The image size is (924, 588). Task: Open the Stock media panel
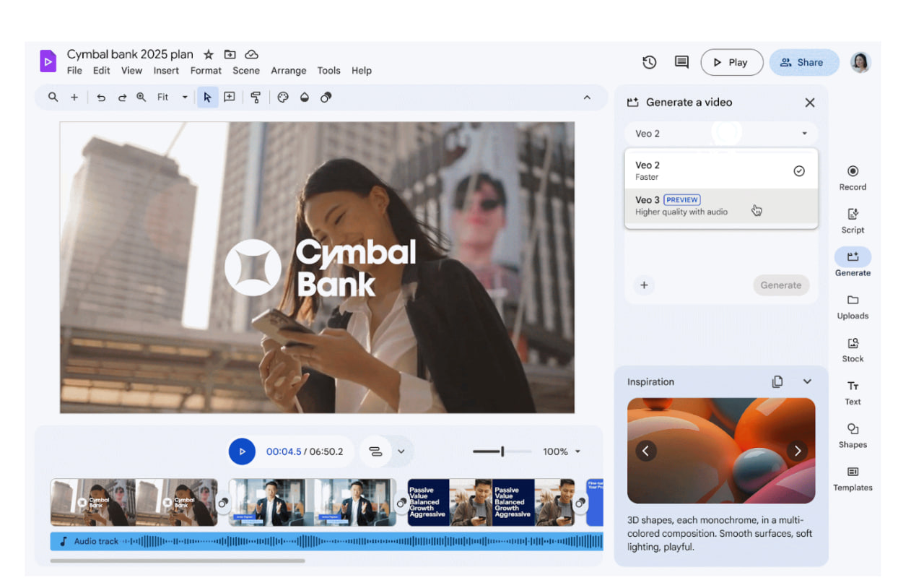(853, 350)
